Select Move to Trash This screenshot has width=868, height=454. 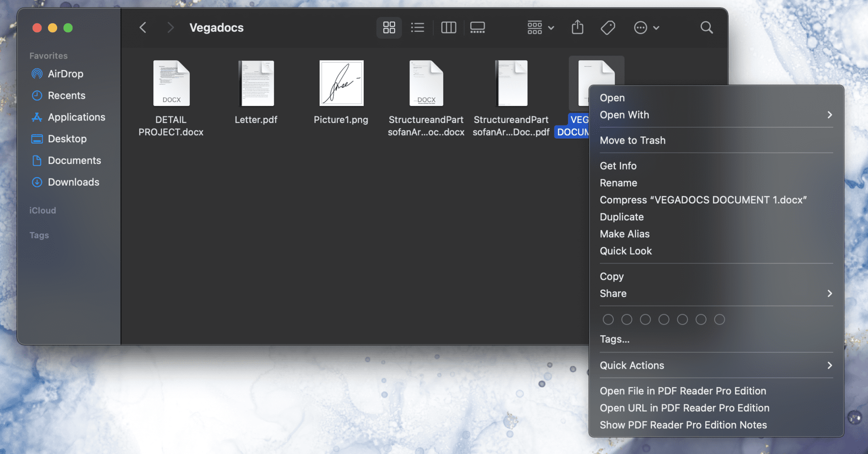coord(632,140)
